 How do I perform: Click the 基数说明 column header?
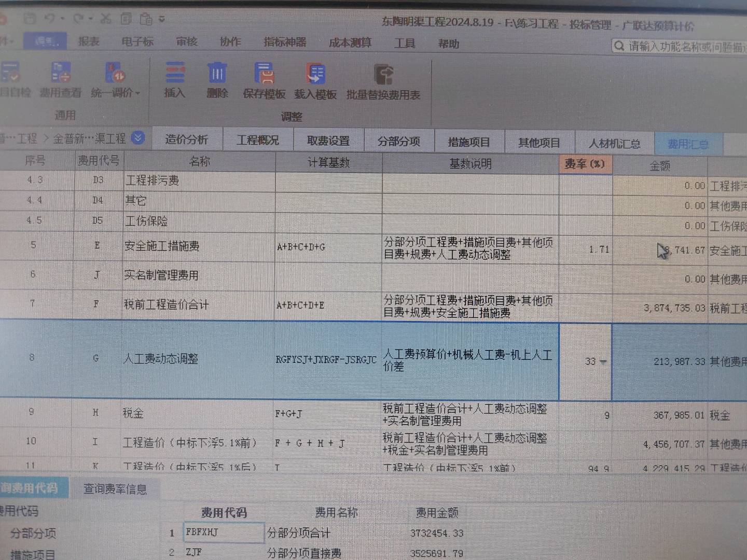tap(471, 163)
